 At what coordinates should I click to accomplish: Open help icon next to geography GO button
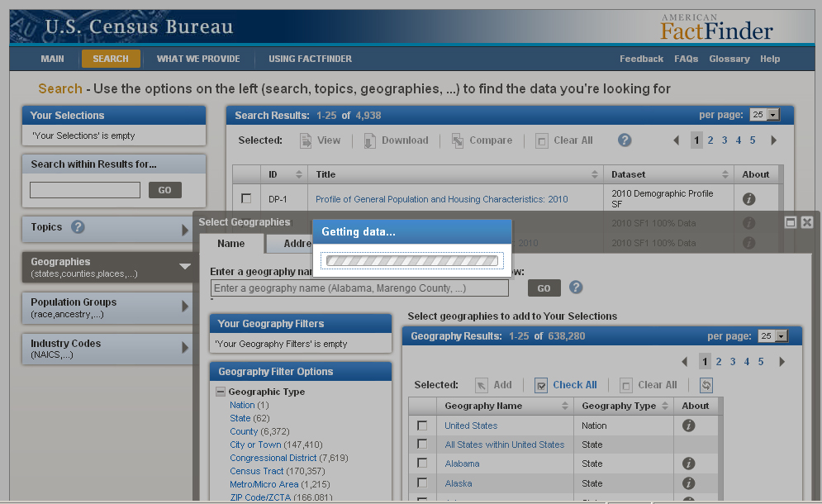(x=576, y=288)
